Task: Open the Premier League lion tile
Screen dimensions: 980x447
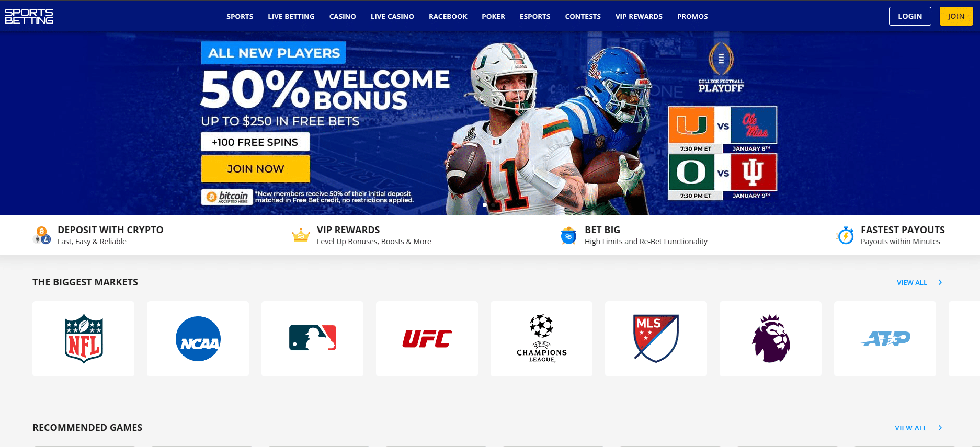Action: [x=770, y=338]
